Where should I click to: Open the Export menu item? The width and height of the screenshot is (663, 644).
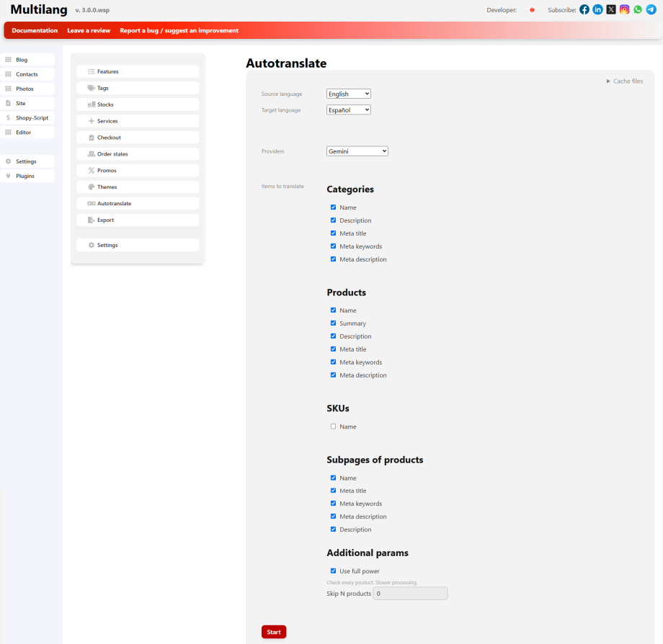click(x=138, y=220)
